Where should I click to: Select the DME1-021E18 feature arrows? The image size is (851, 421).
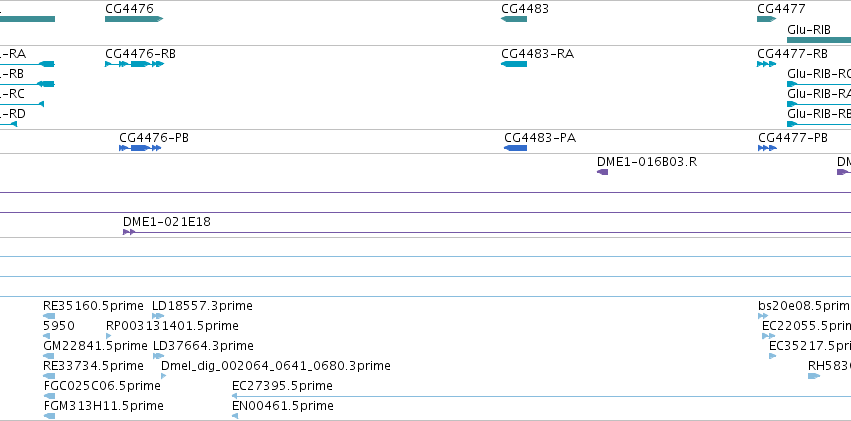129,232
